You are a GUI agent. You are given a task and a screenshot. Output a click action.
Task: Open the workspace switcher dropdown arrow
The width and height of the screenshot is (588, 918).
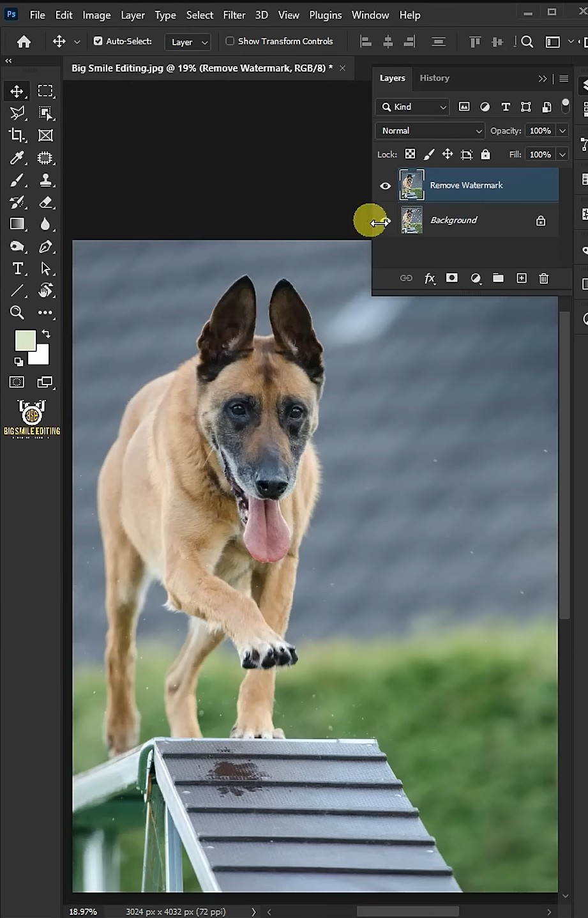[571, 42]
